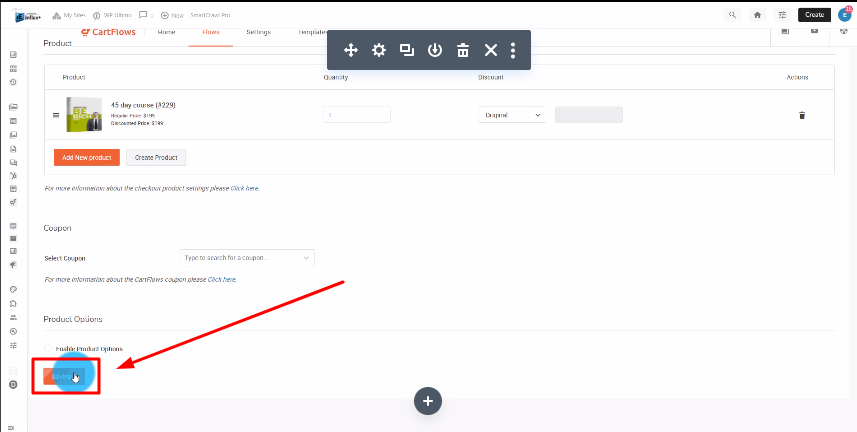Open three-dot more options in floating toolbar
Viewport: 857px width, 432px height.
pyautogui.click(x=513, y=50)
